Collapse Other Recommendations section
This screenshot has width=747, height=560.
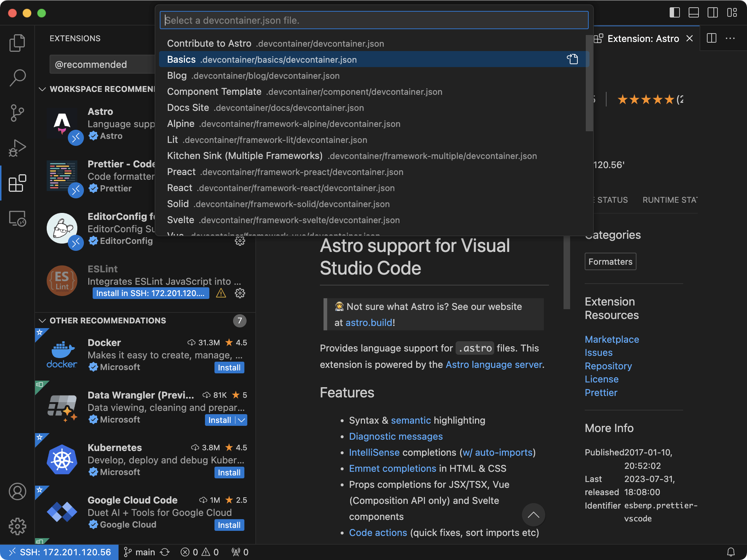(x=42, y=320)
